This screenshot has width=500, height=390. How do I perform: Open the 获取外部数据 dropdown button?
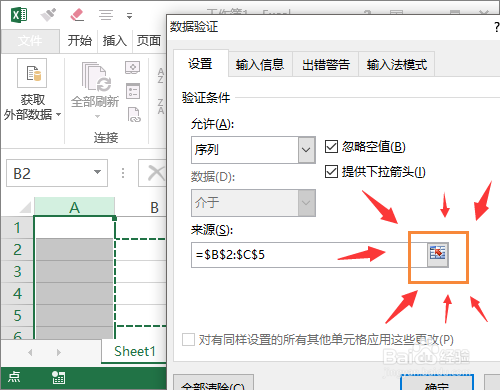(32, 90)
